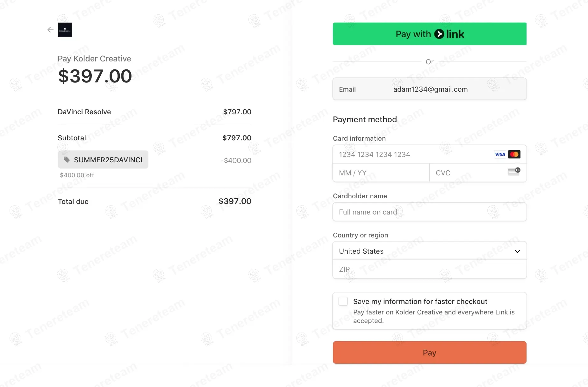Image resolution: width=588 pixels, height=387 pixels.
Task: Enable save my information checkbox
Action: (343, 301)
